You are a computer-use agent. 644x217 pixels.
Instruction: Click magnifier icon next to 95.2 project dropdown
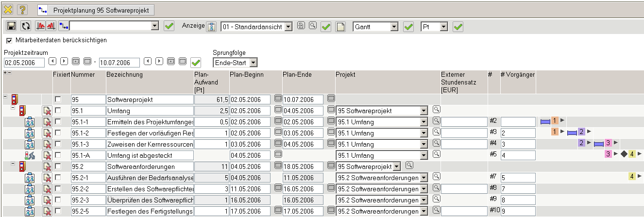[409, 166]
